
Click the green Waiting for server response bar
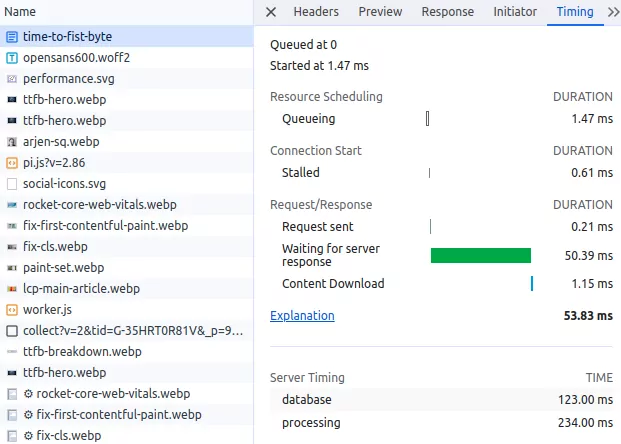point(481,255)
